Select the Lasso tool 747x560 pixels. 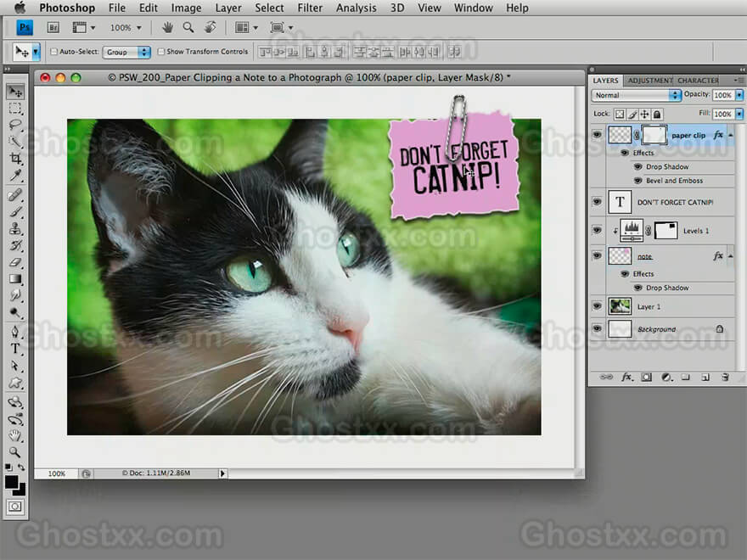pyautogui.click(x=15, y=126)
